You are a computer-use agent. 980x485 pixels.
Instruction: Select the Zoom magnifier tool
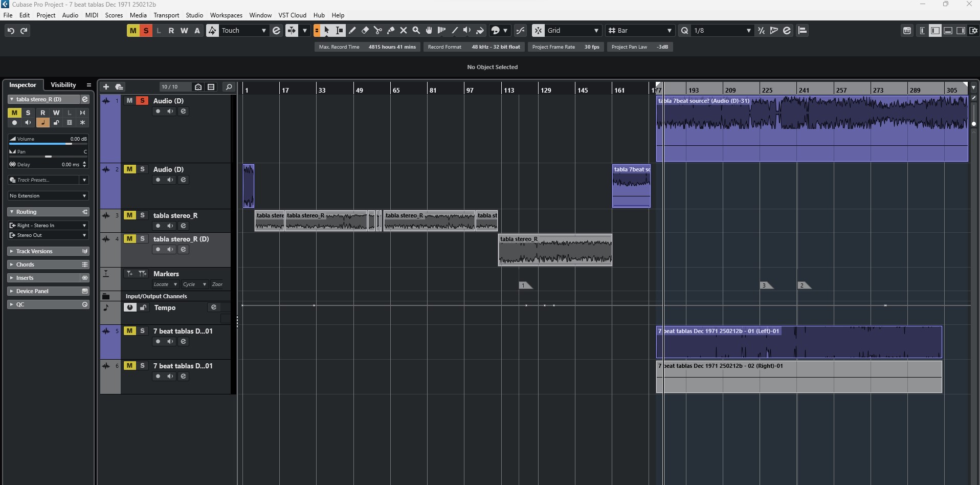tap(416, 31)
